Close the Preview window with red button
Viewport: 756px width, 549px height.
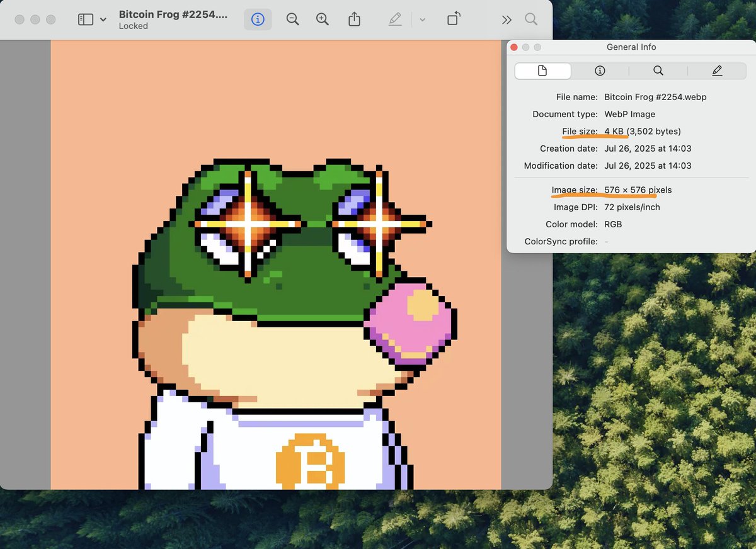point(20,20)
